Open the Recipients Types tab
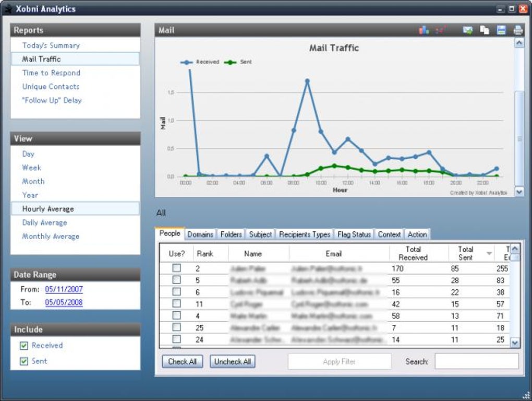The width and height of the screenshot is (532, 401). pos(305,234)
